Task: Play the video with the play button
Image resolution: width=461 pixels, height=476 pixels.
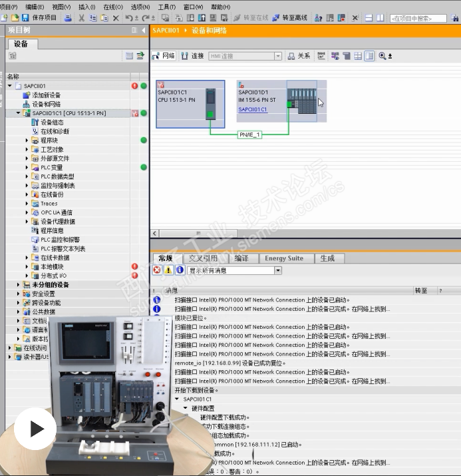Action: point(35,429)
